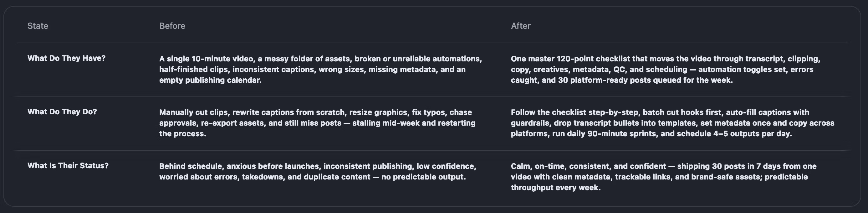Click the phrase 'empty publishing calendar'
This screenshot has width=868, height=213.
click(x=210, y=80)
